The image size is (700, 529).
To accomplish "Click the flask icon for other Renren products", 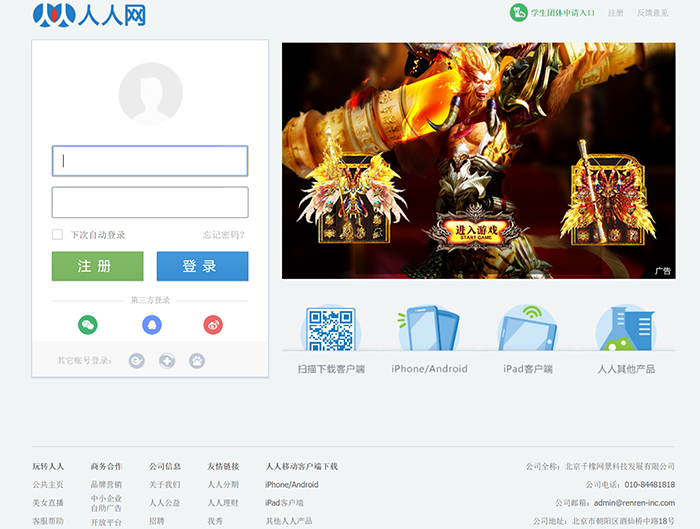I will tap(626, 328).
